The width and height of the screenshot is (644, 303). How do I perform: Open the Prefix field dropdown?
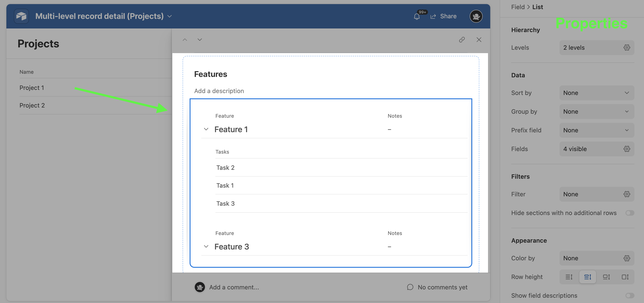click(597, 130)
